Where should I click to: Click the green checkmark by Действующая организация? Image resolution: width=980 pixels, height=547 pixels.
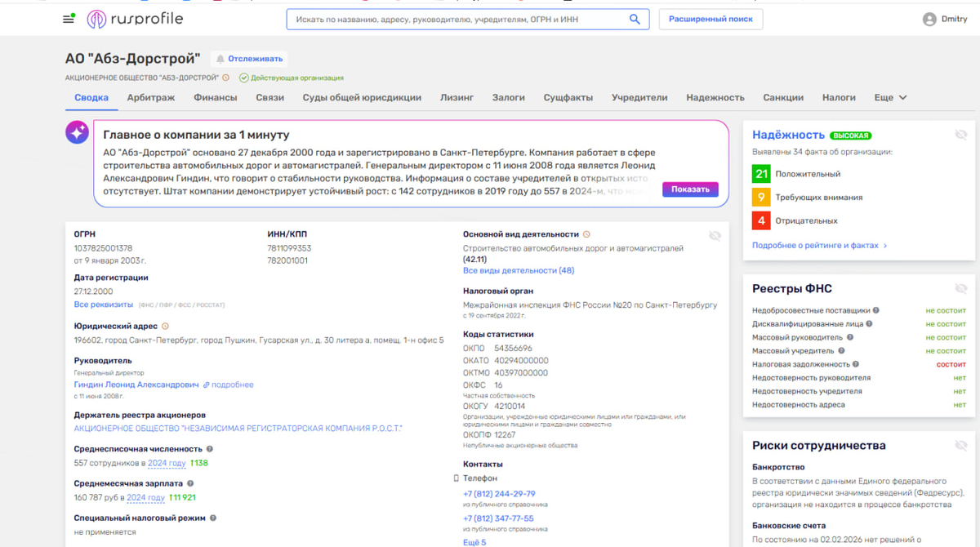(x=244, y=78)
